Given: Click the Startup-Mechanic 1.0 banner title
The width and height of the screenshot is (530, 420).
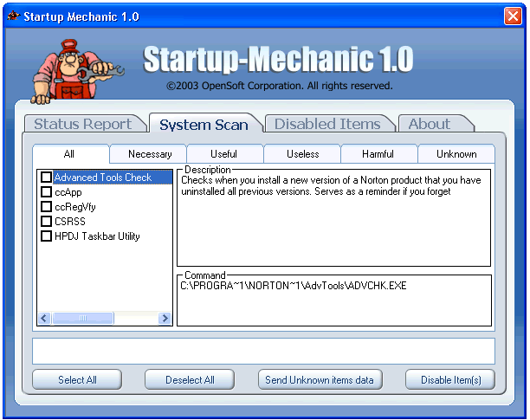Looking at the screenshot, I should [x=278, y=60].
